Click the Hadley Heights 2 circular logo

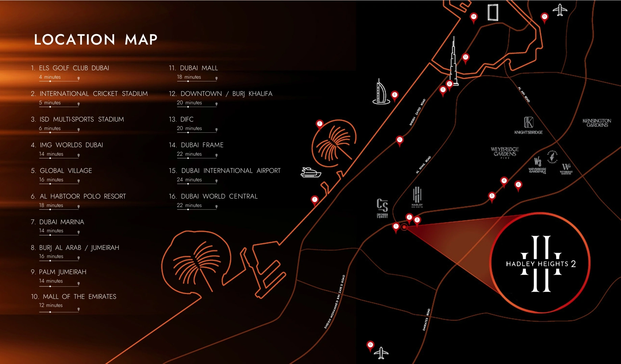[540, 263]
